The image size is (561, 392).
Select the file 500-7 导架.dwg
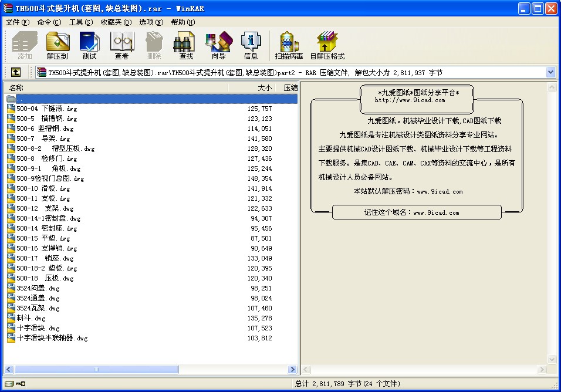tap(43, 138)
